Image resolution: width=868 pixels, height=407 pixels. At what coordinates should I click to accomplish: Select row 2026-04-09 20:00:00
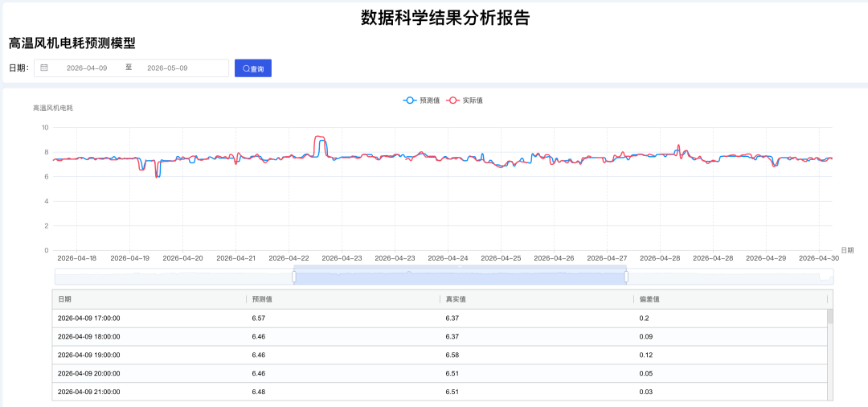440,373
